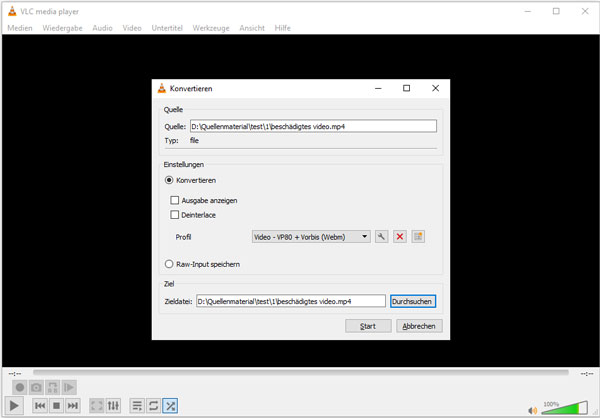Create a new profile with list icon

(418, 237)
